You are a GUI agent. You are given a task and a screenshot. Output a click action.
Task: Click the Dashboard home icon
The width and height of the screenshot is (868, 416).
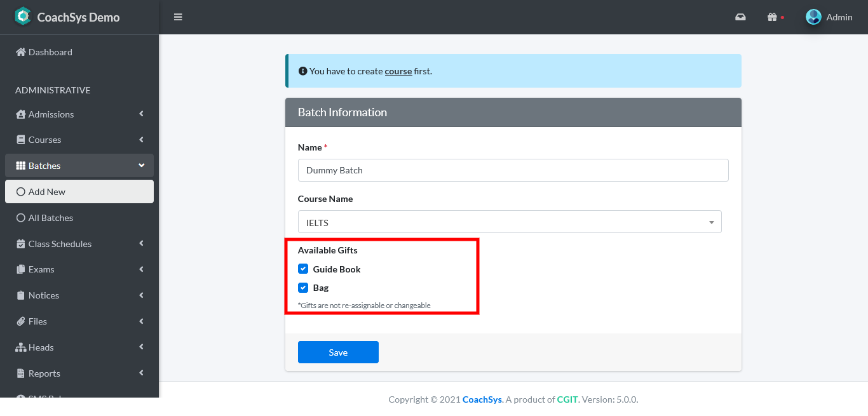(21, 52)
